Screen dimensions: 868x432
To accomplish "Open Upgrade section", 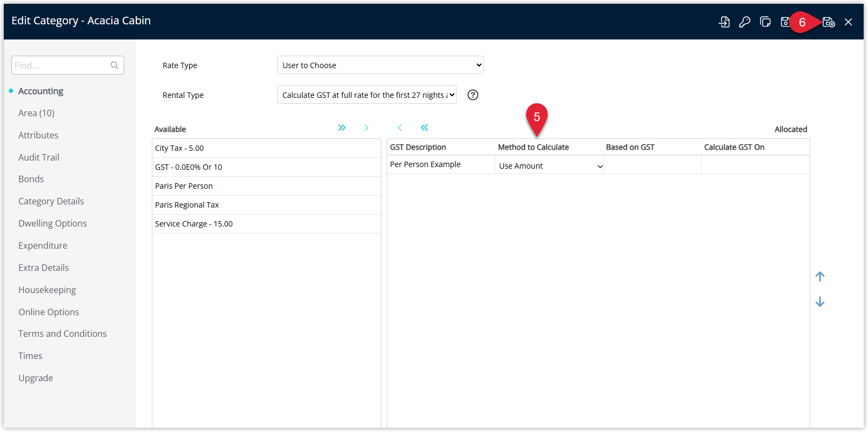I will (x=36, y=378).
